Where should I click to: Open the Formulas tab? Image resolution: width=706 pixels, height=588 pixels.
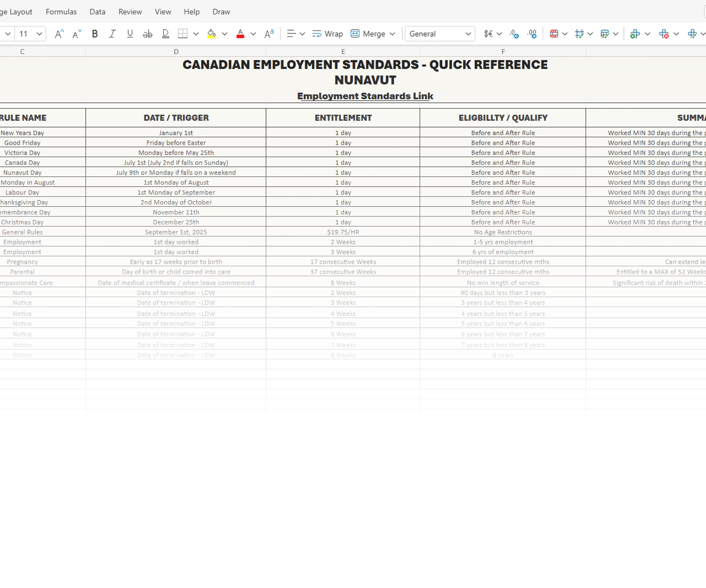(61, 12)
